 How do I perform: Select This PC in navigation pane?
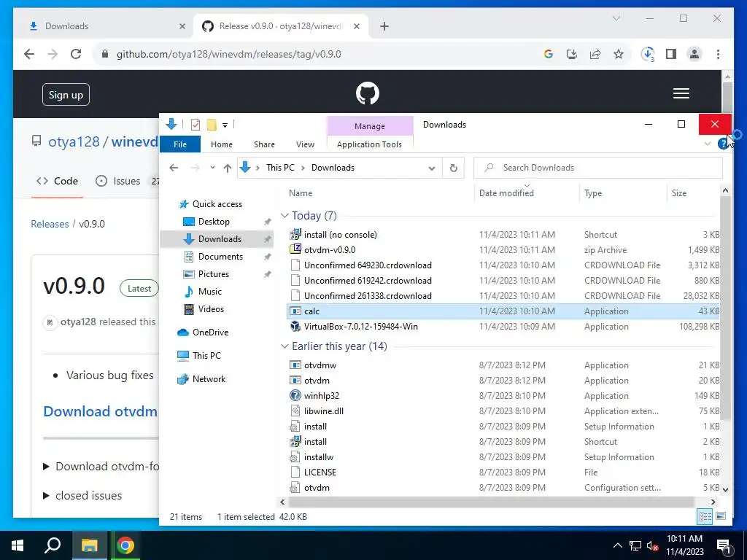pyautogui.click(x=206, y=356)
